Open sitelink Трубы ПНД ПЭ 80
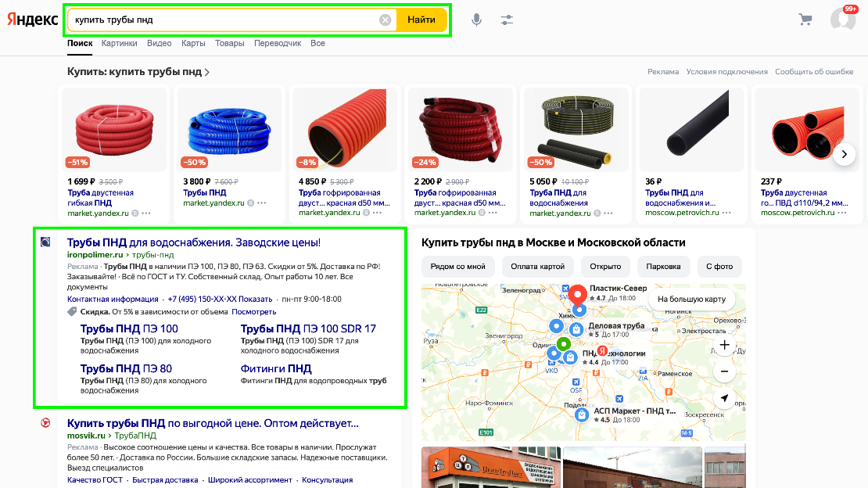Viewport: 868px width, 488px height. point(126,369)
